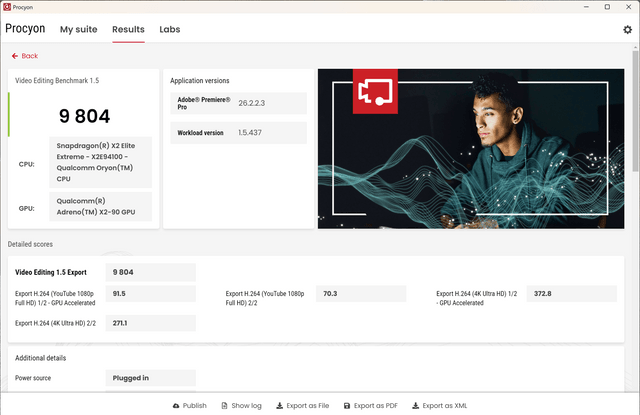Minimize the Procyon window
640x415 pixels.
[x=586, y=7]
